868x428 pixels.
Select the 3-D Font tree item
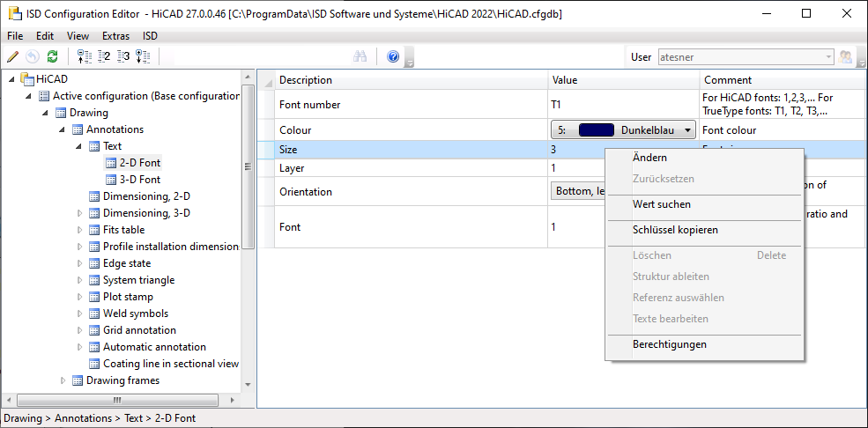pyautogui.click(x=140, y=179)
